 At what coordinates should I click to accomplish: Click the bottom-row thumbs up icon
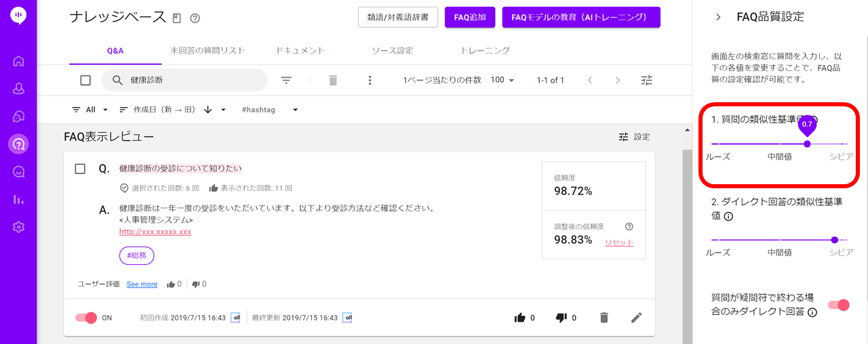point(520,318)
